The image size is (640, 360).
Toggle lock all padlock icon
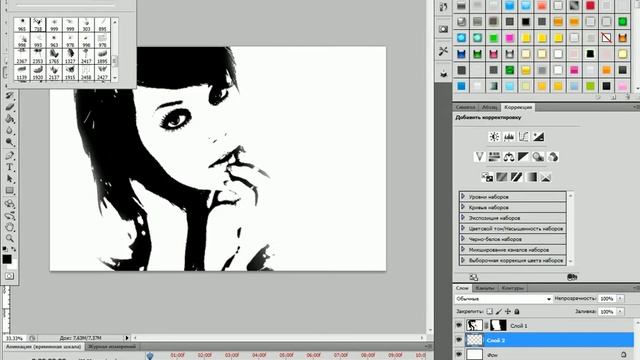tap(517, 311)
